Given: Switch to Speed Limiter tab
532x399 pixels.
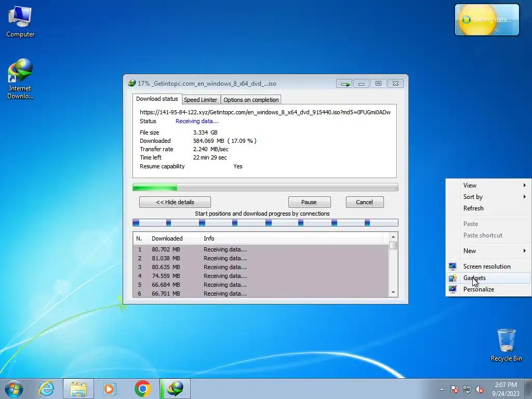Looking at the screenshot, I should 201,100.
